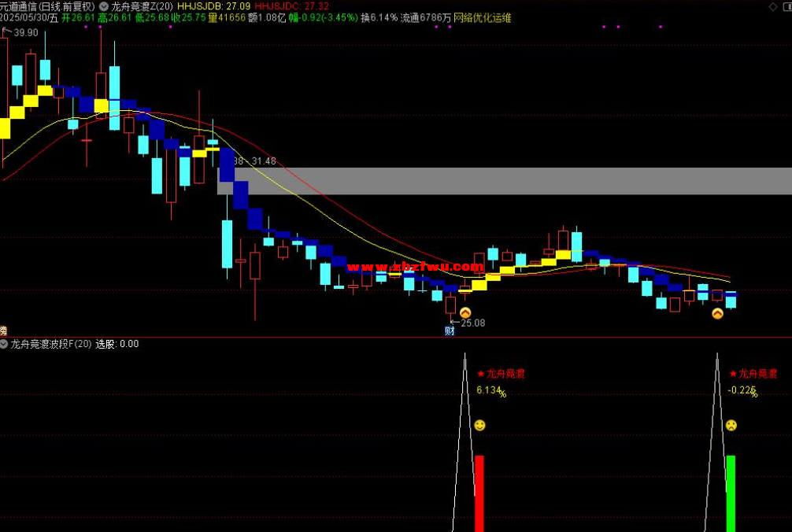Select the stock title 元道通信(日线.前复权)
Screen dimensions: 792x532
(x=47, y=6)
